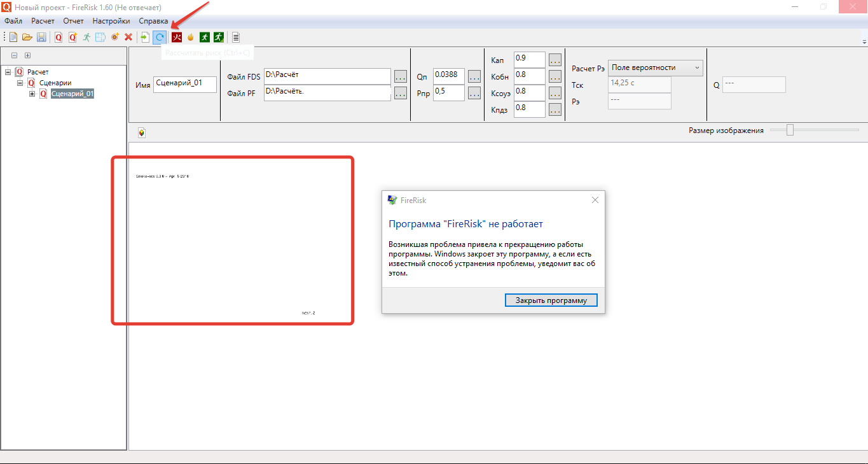Click the Q result field
Viewport: 868px width, 464px height.
[x=754, y=85]
